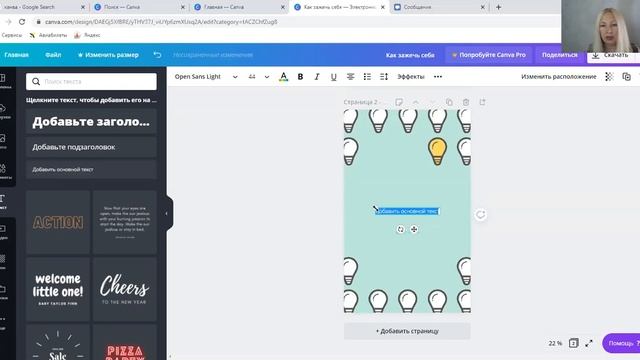Select the yellow light bulb on canvas
This screenshot has height=360, width=640.
click(437, 151)
